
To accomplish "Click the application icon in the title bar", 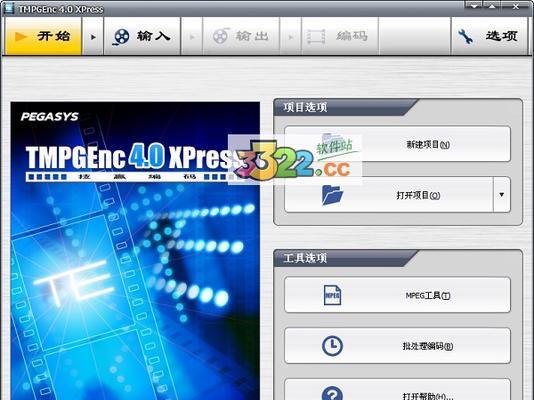I will [x=8, y=8].
